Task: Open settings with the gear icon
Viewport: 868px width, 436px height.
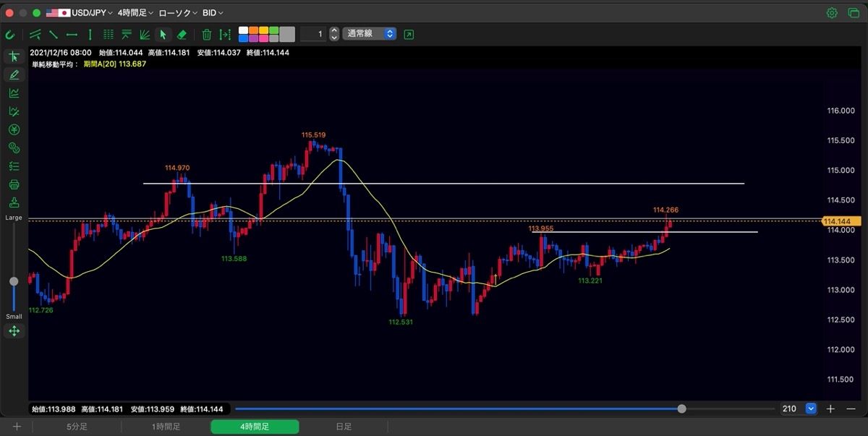Action: point(832,13)
